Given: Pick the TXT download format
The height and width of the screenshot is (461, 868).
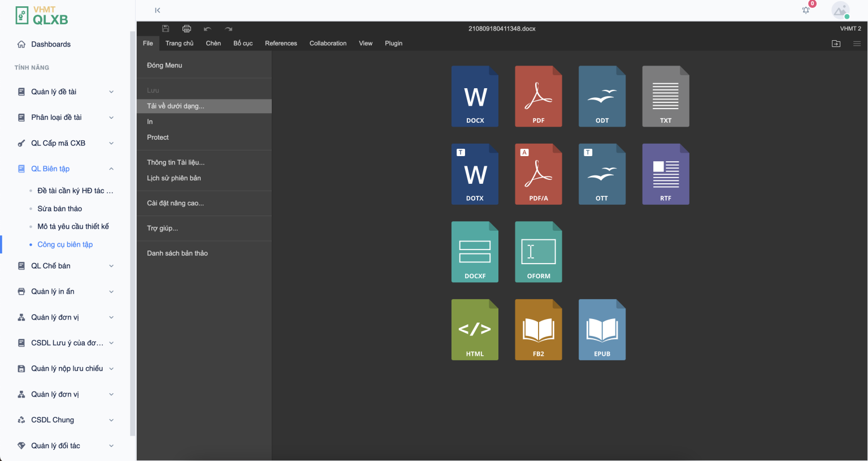Looking at the screenshot, I should click(666, 96).
